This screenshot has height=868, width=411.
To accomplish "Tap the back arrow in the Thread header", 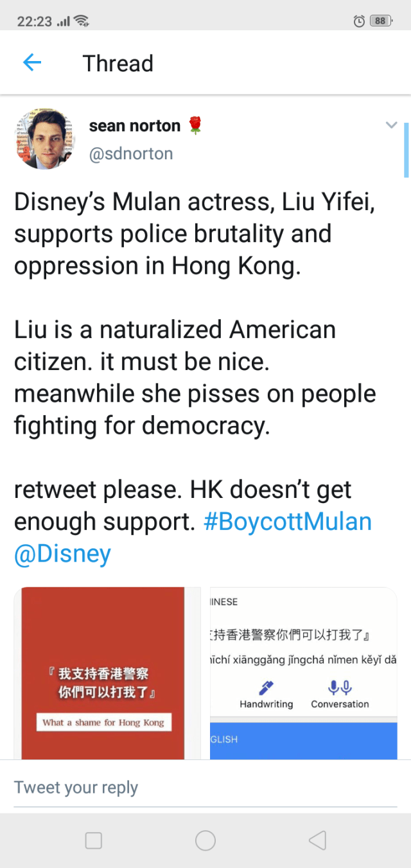I will [x=31, y=63].
